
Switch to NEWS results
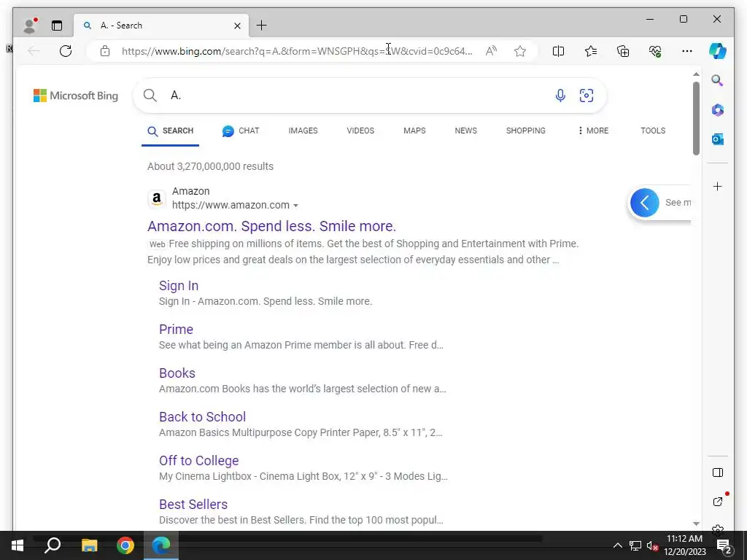(466, 131)
